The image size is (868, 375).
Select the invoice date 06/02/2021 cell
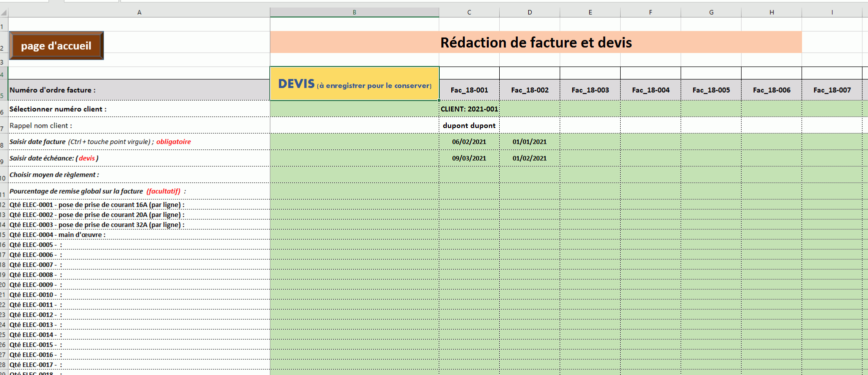tap(469, 142)
